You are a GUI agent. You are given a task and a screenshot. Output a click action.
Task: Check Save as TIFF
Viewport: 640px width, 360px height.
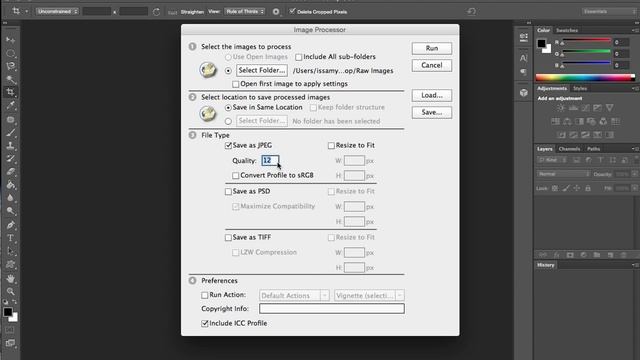point(228,238)
